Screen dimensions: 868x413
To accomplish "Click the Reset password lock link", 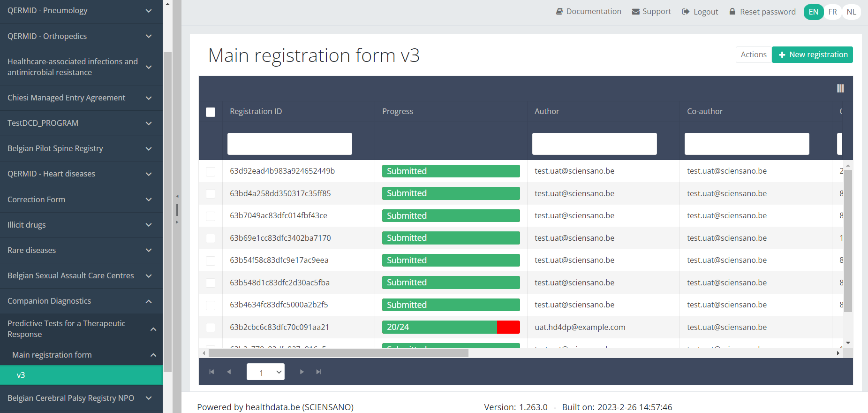I will click(x=762, y=12).
